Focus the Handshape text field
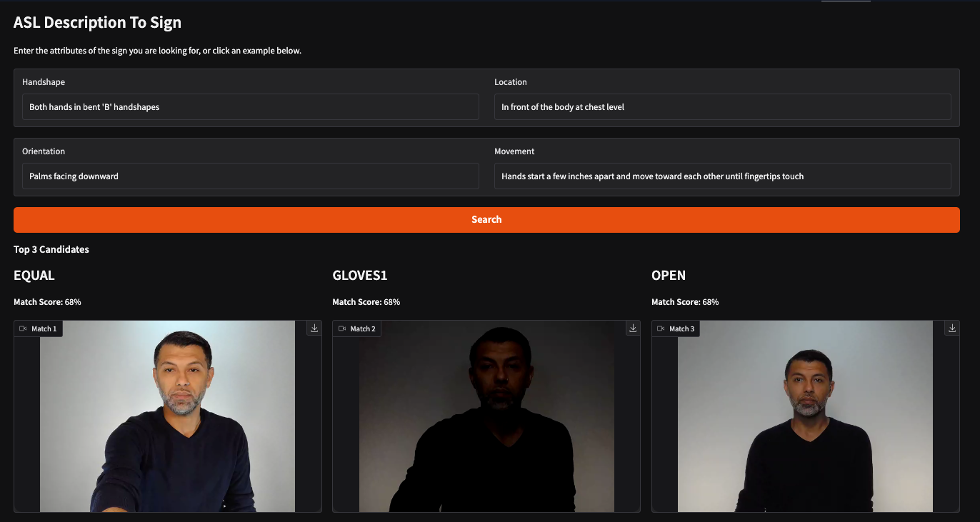980x522 pixels. click(250, 107)
